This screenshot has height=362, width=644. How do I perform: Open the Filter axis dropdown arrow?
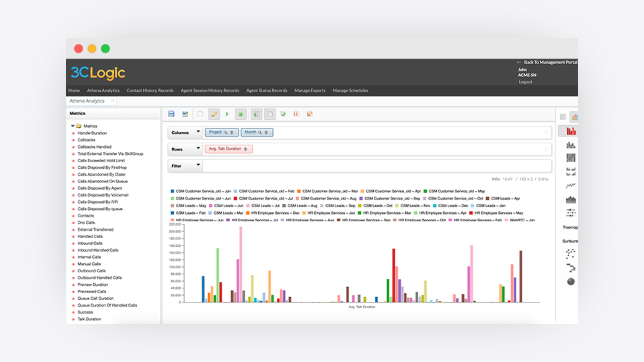click(198, 165)
